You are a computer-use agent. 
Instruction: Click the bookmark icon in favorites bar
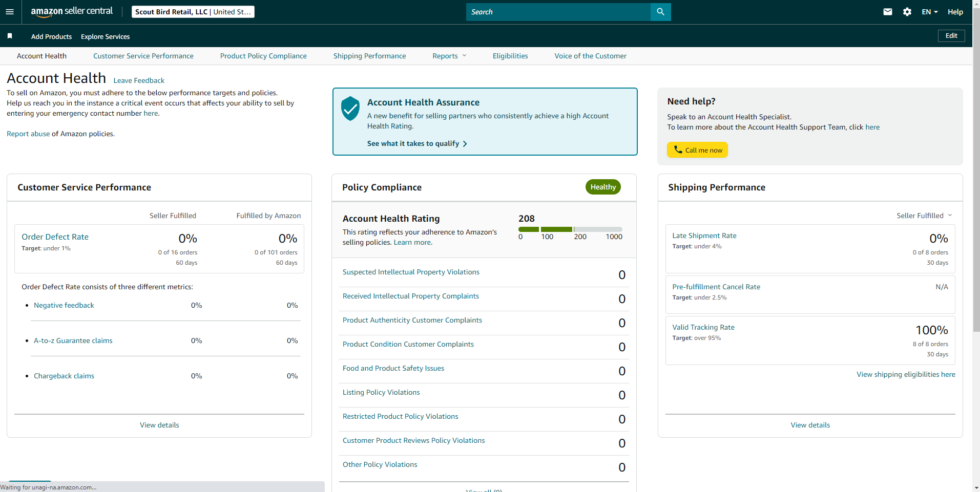(x=10, y=36)
